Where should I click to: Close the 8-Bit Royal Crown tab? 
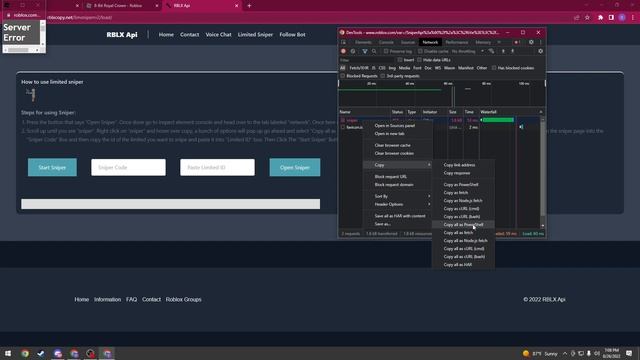pyautogui.click(x=157, y=6)
